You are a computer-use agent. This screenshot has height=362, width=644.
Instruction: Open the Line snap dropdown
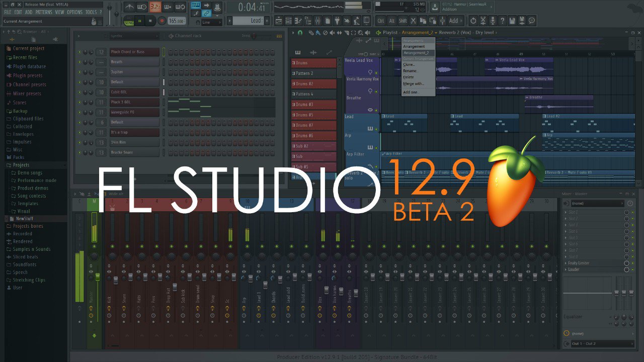click(x=211, y=22)
